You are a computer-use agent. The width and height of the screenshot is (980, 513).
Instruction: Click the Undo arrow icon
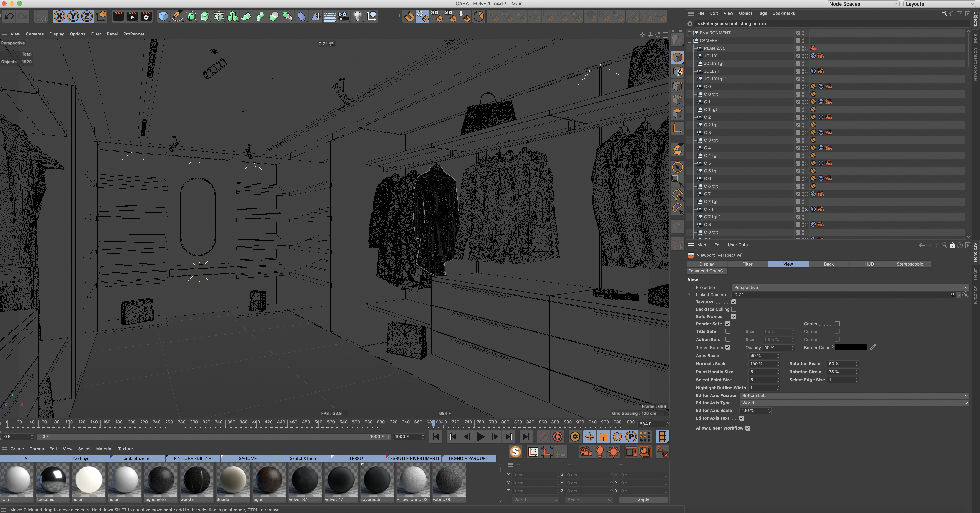point(9,16)
